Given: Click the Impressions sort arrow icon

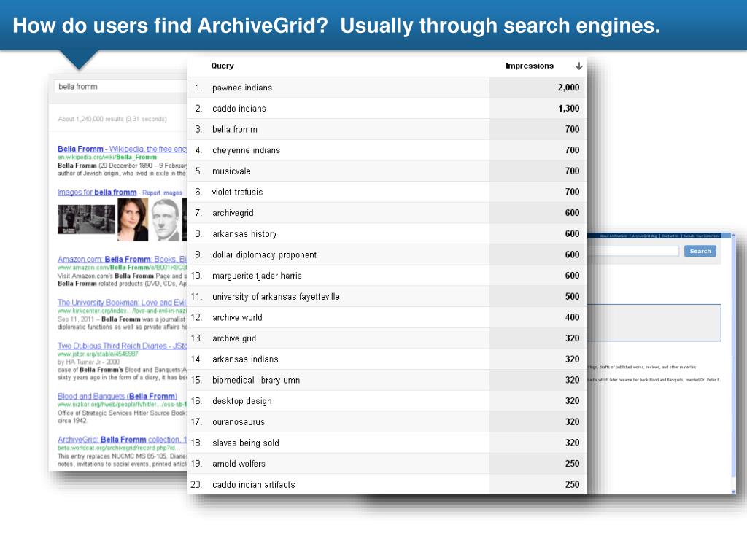Looking at the screenshot, I should click(578, 66).
